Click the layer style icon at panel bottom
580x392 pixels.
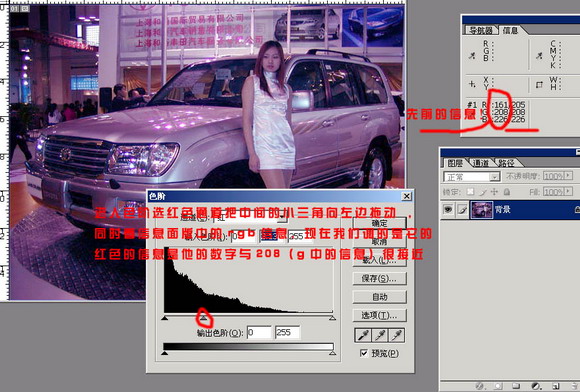coord(480,386)
